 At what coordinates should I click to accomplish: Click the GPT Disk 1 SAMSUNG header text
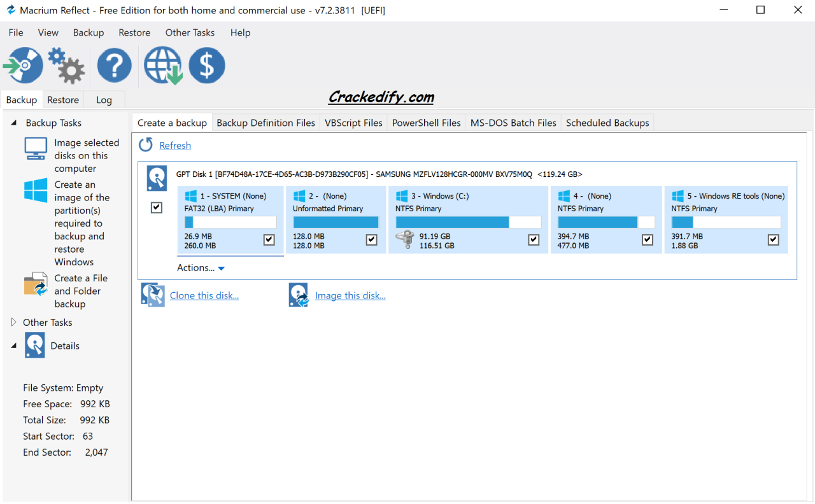coord(379,174)
